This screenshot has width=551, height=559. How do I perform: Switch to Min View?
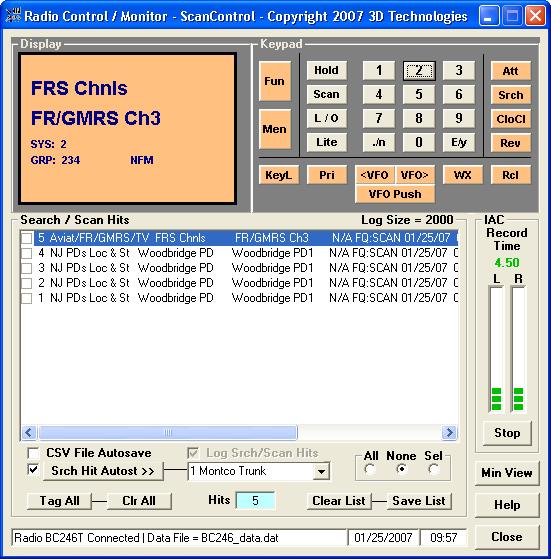[x=507, y=473]
